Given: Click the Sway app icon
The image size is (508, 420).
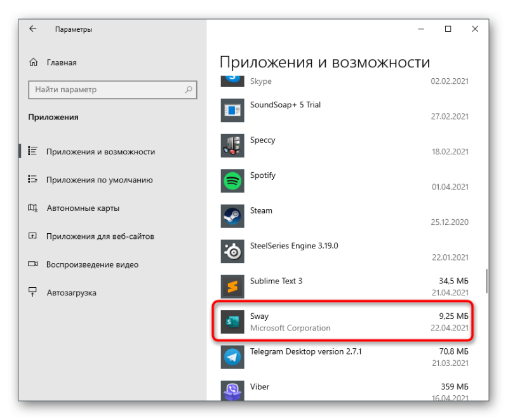Looking at the screenshot, I should click(x=232, y=322).
